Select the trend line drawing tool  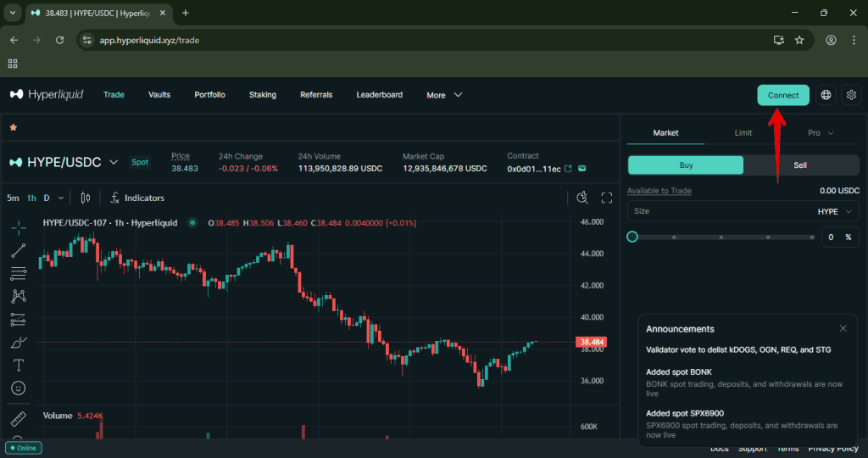click(18, 250)
